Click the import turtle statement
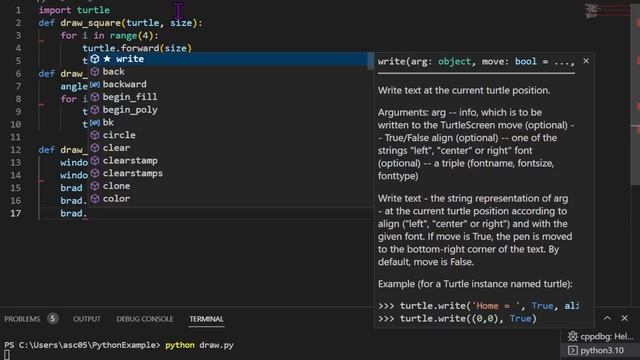 click(x=74, y=10)
